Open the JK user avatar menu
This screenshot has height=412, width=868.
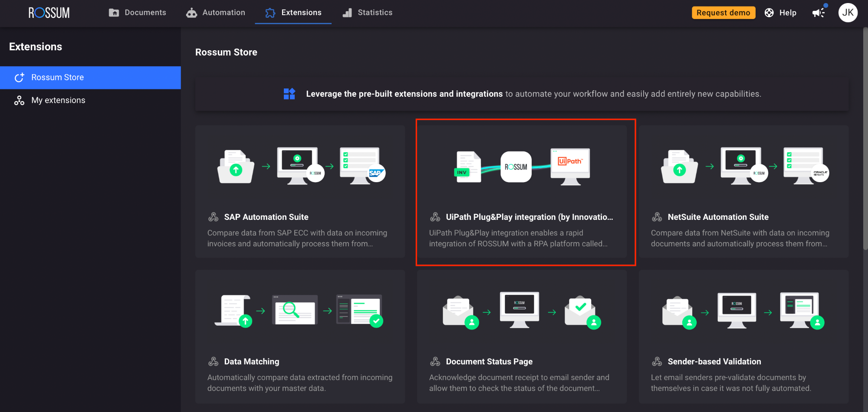[848, 13]
